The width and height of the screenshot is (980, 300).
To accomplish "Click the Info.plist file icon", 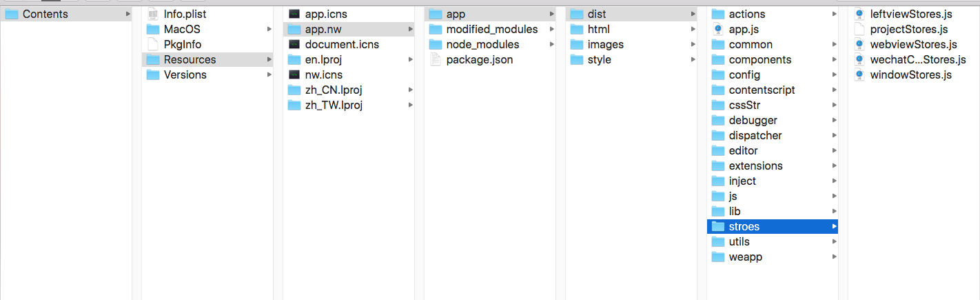I will point(153,14).
